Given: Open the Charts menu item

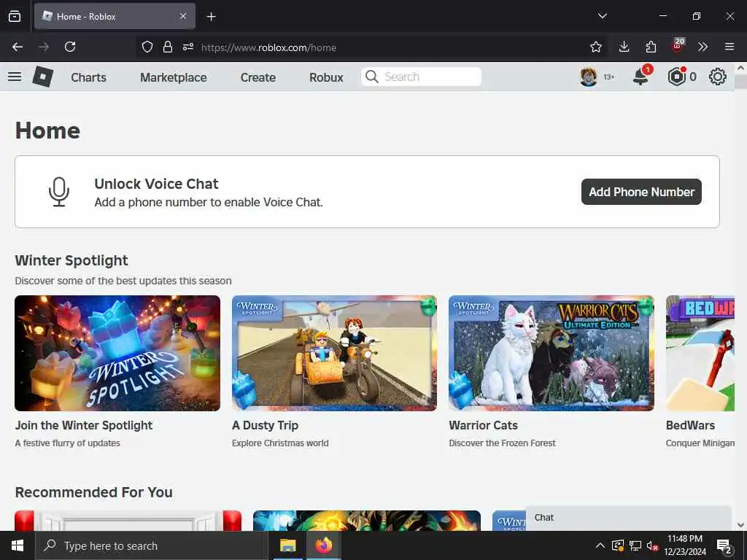Looking at the screenshot, I should (x=88, y=77).
